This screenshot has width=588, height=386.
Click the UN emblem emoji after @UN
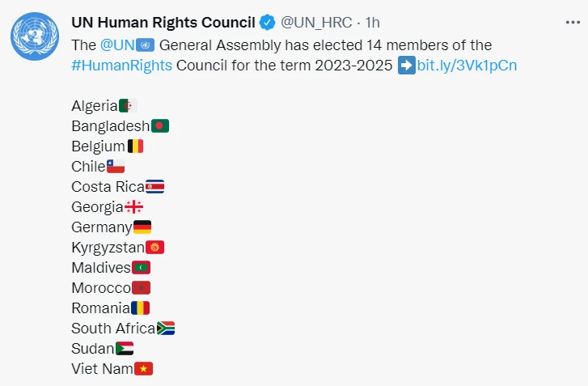[145, 45]
